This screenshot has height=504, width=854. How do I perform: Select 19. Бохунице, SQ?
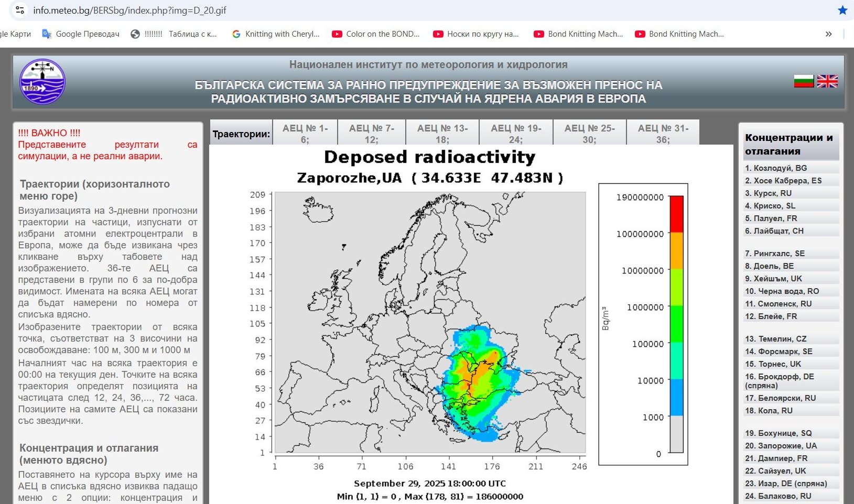point(791,433)
